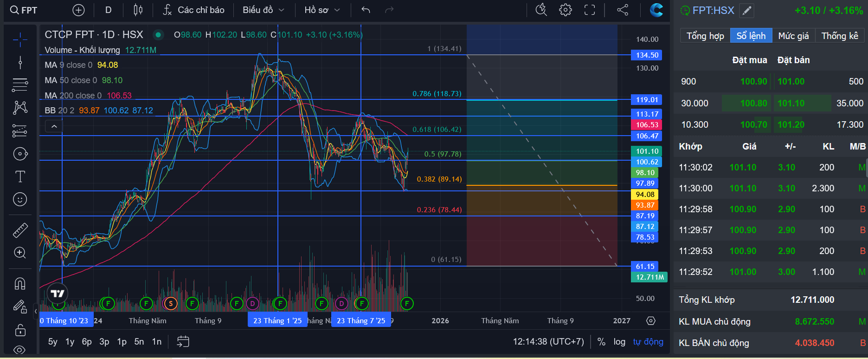The height and width of the screenshot is (359, 868).
Task: Set the range to 1y
Action: click(70, 342)
